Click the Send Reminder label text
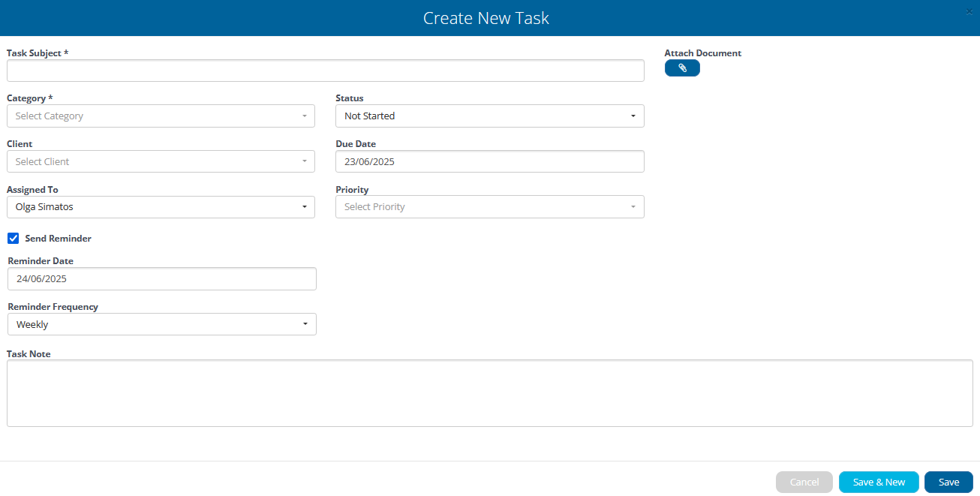 [59, 239]
